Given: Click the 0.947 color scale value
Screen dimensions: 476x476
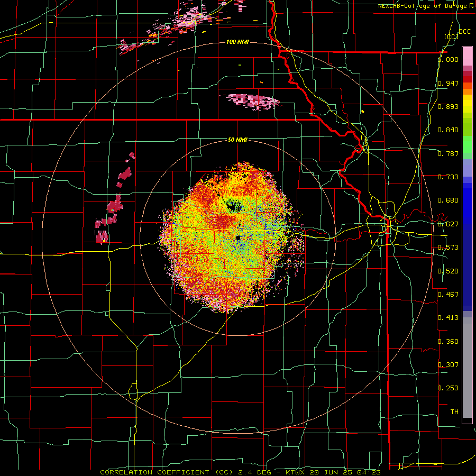Looking at the screenshot, I should (448, 83).
